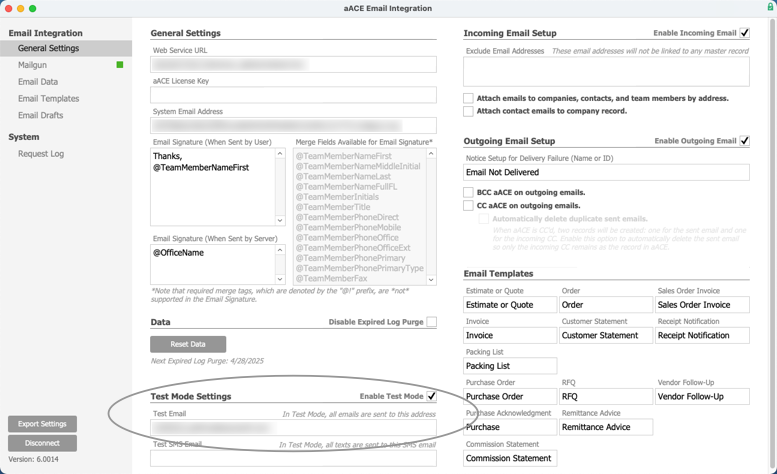Click the Test SMS Email field

tap(293, 458)
